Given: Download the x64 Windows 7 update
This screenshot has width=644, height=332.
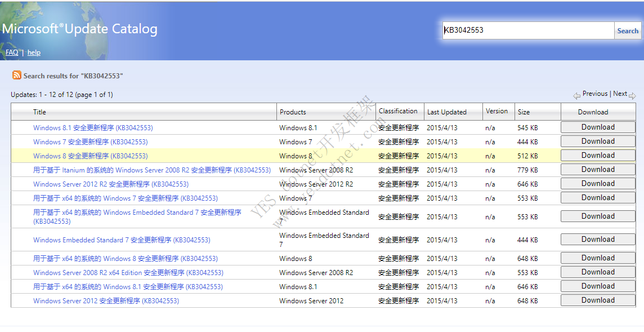Looking at the screenshot, I should (598, 198).
